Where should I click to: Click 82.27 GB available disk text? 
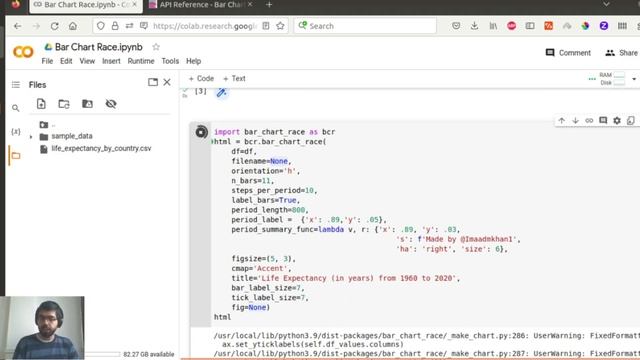click(x=149, y=354)
